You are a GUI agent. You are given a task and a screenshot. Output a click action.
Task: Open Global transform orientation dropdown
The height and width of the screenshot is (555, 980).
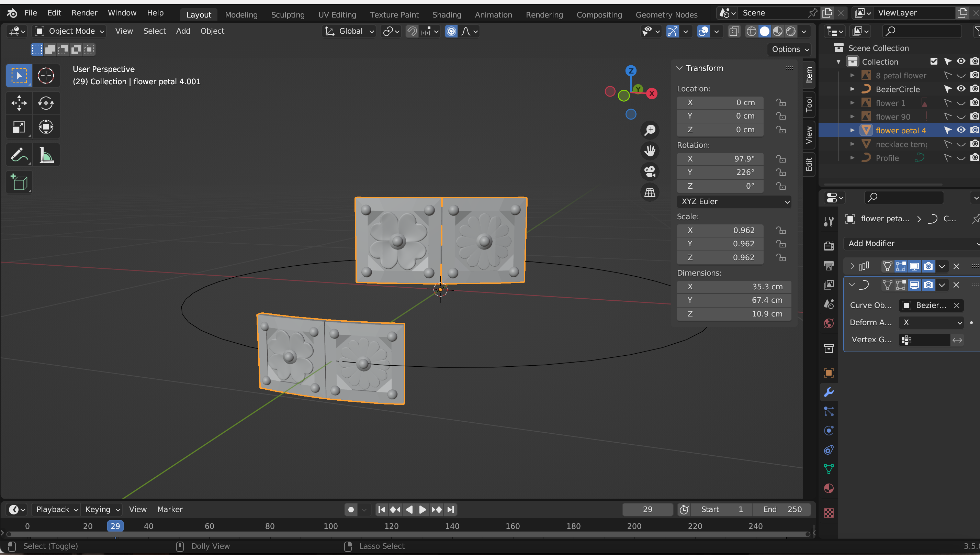point(349,31)
